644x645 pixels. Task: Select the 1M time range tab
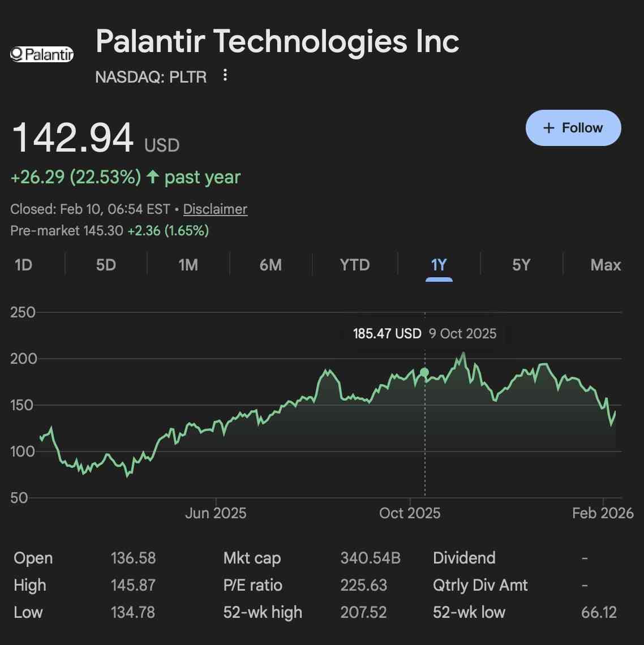click(x=188, y=265)
